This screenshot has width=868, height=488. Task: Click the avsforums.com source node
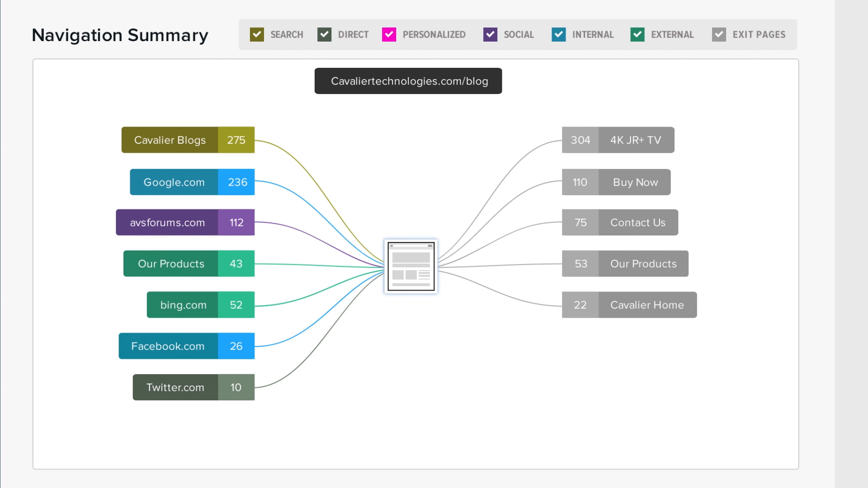point(185,222)
